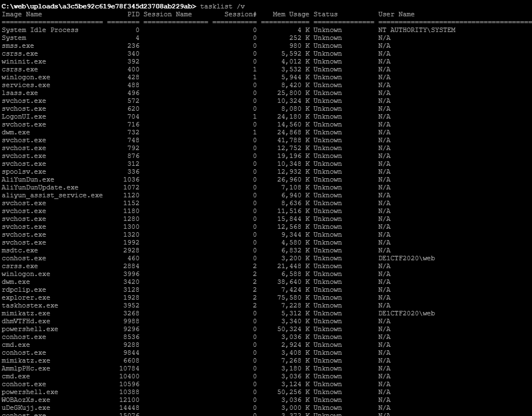Click the Status column header
Screen dimensions: 532x416
click(x=326, y=14)
